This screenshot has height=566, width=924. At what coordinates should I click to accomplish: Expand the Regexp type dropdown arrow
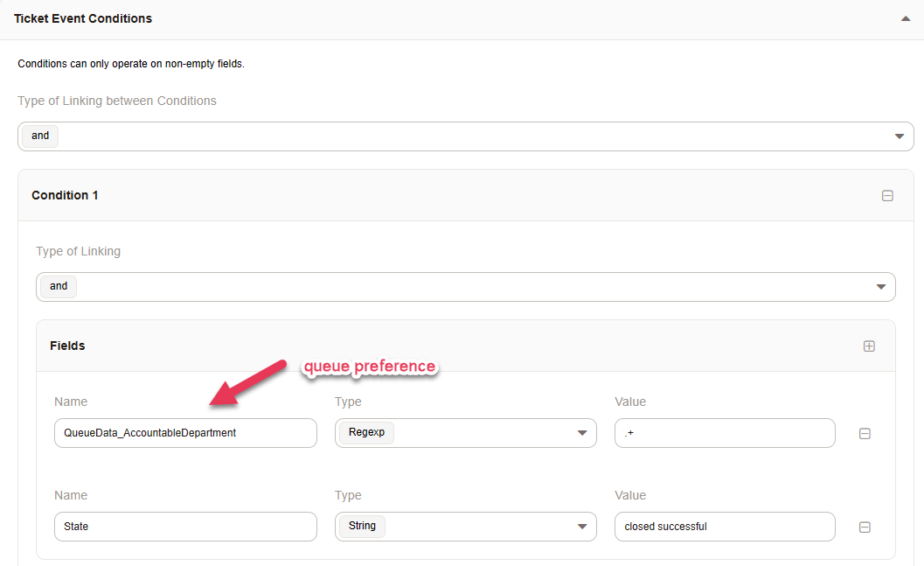pyautogui.click(x=582, y=433)
